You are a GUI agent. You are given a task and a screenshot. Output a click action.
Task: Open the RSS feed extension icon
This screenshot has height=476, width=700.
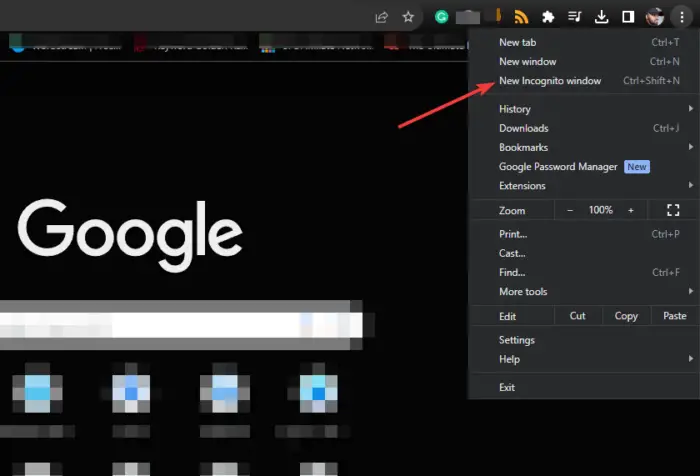[521, 17]
